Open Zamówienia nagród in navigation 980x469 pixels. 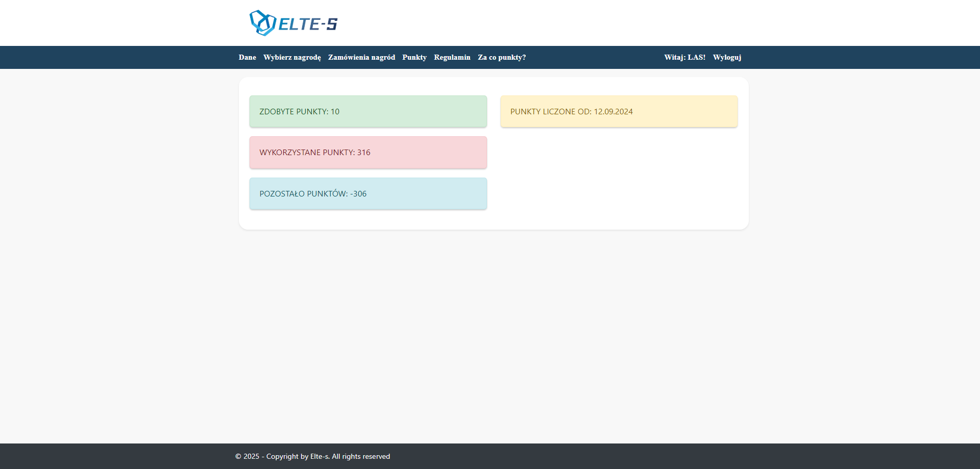click(x=361, y=57)
